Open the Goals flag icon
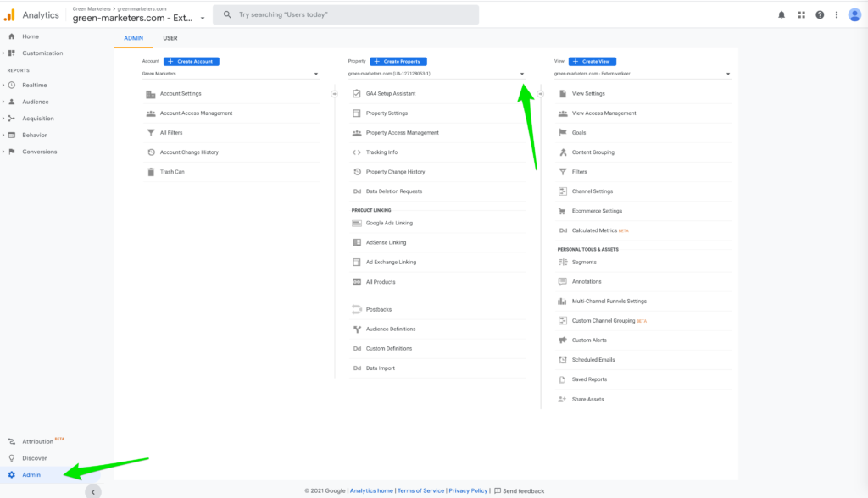 (x=563, y=133)
